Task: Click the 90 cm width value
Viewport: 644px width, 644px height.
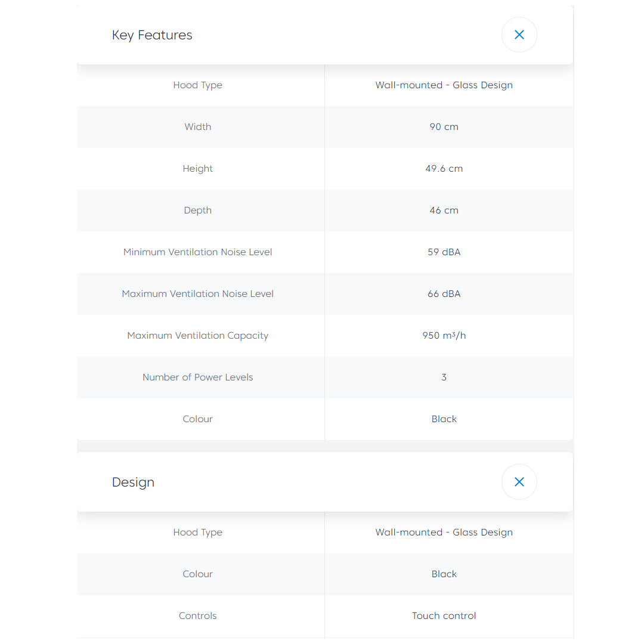Action: (444, 127)
